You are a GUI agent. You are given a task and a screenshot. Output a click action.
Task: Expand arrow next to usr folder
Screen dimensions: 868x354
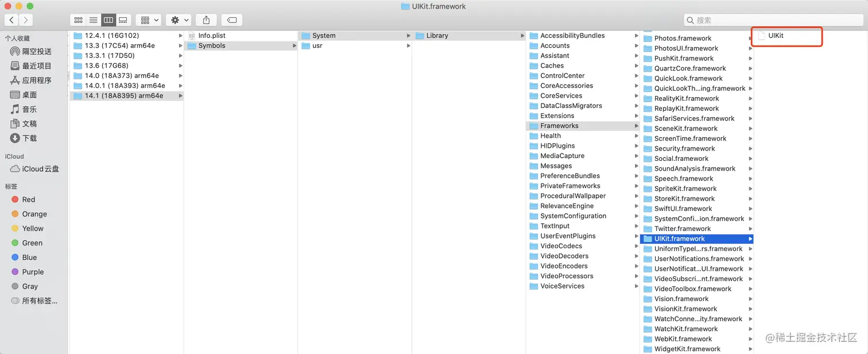[x=408, y=45]
